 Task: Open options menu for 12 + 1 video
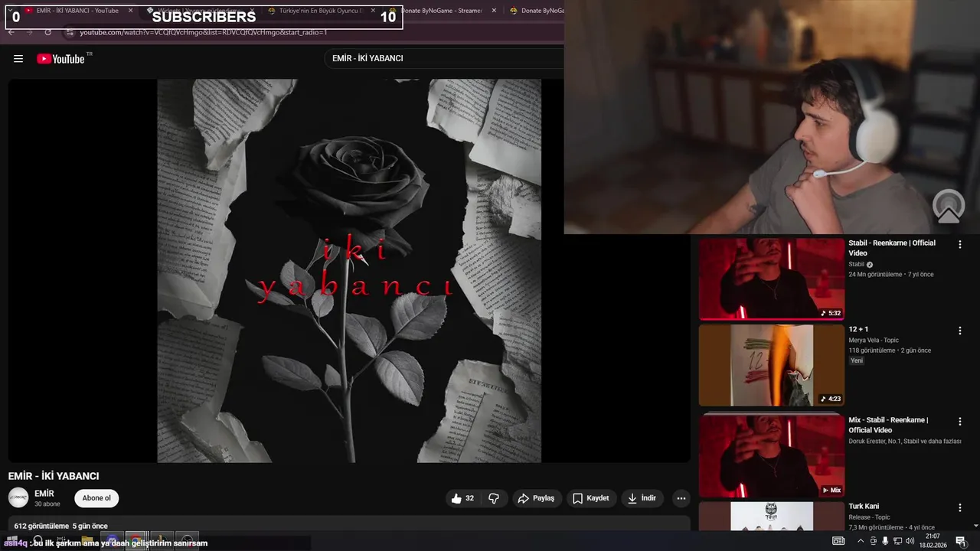pos(960,331)
